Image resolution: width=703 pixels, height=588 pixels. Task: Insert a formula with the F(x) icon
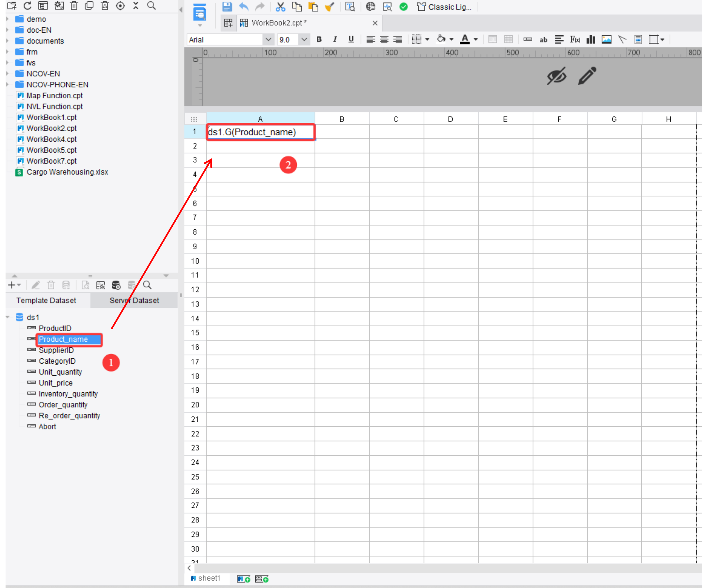coord(575,40)
